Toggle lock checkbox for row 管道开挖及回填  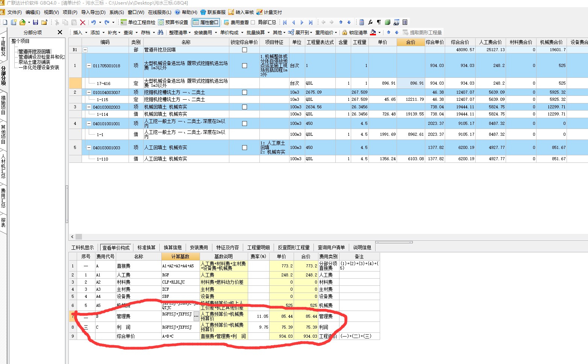244,50
